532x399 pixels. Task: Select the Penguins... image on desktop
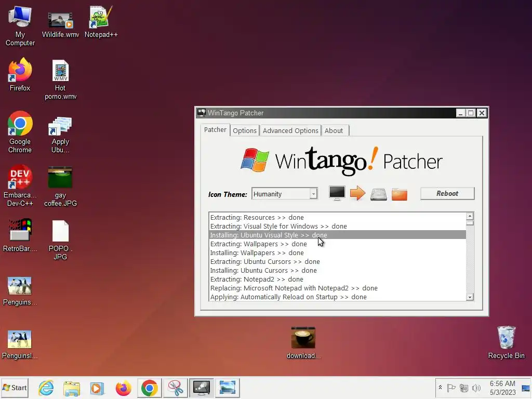click(x=20, y=291)
